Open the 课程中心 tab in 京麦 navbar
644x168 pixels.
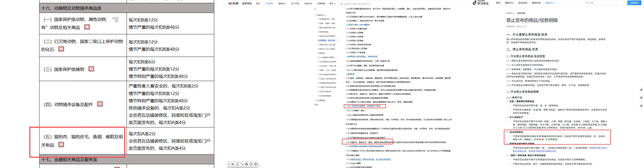(x=282, y=4)
